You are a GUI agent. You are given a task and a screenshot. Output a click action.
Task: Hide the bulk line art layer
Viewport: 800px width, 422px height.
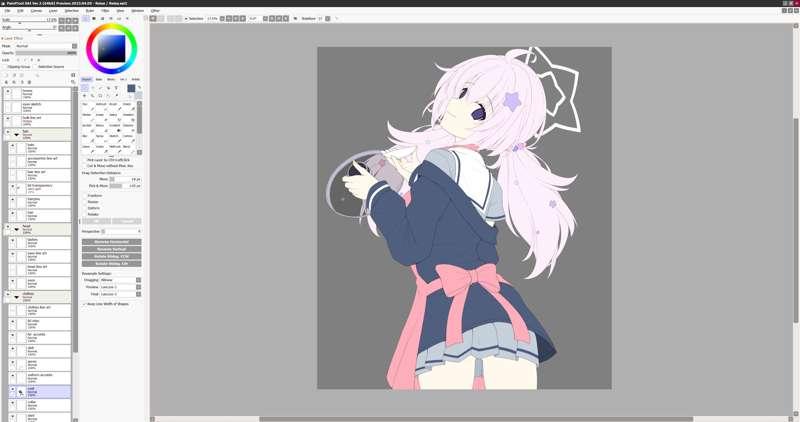click(8, 118)
